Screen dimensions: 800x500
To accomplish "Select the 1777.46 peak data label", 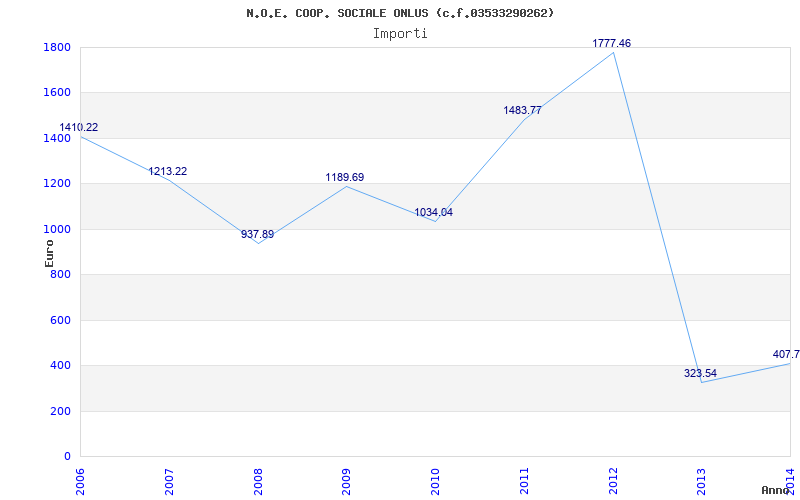I will tap(611, 43).
